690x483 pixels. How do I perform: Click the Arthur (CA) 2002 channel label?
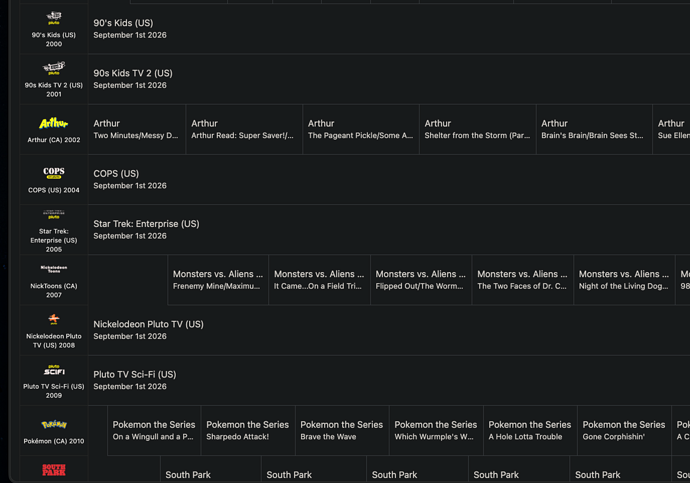54,139
